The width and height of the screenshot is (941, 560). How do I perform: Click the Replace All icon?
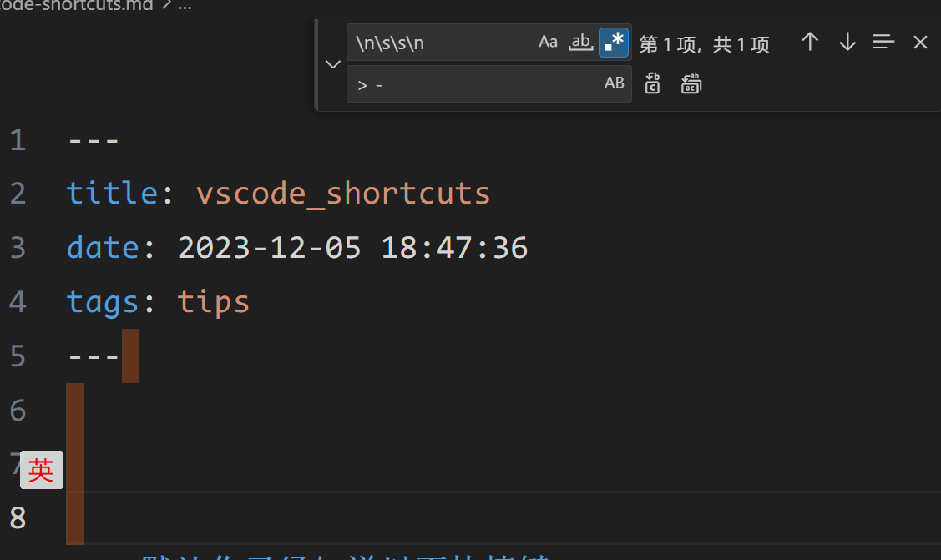click(691, 83)
